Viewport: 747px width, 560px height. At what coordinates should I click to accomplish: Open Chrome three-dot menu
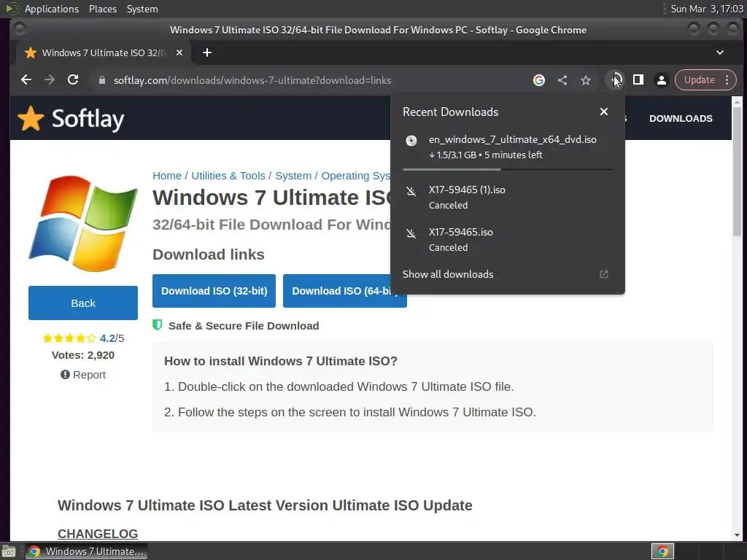pyautogui.click(x=727, y=80)
